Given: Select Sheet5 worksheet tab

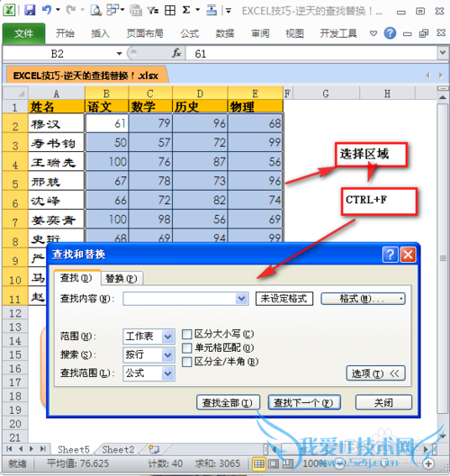Looking at the screenshot, I should coord(74,449).
